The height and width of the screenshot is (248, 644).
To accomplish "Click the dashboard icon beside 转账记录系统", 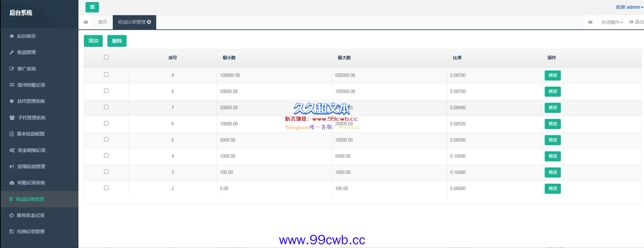I will coord(12,183).
